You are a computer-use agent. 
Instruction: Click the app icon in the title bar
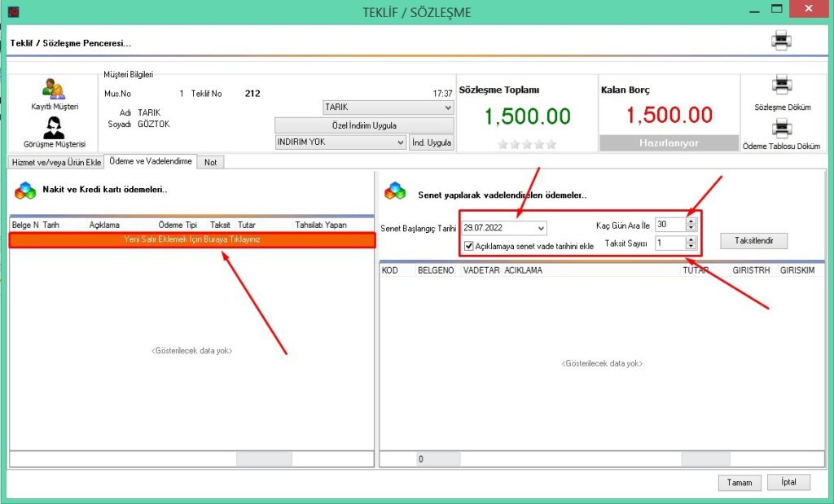pyautogui.click(x=13, y=12)
